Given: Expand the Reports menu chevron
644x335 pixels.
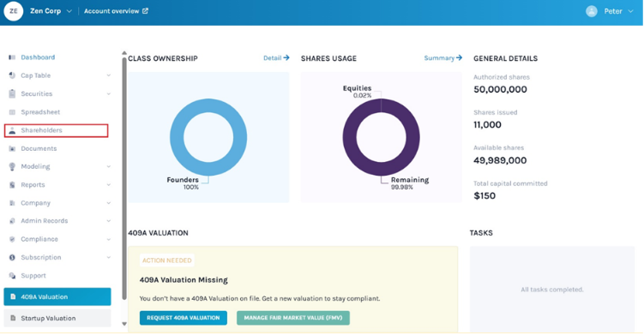Looking at the screenshot, I should click(x=108, y=185).
